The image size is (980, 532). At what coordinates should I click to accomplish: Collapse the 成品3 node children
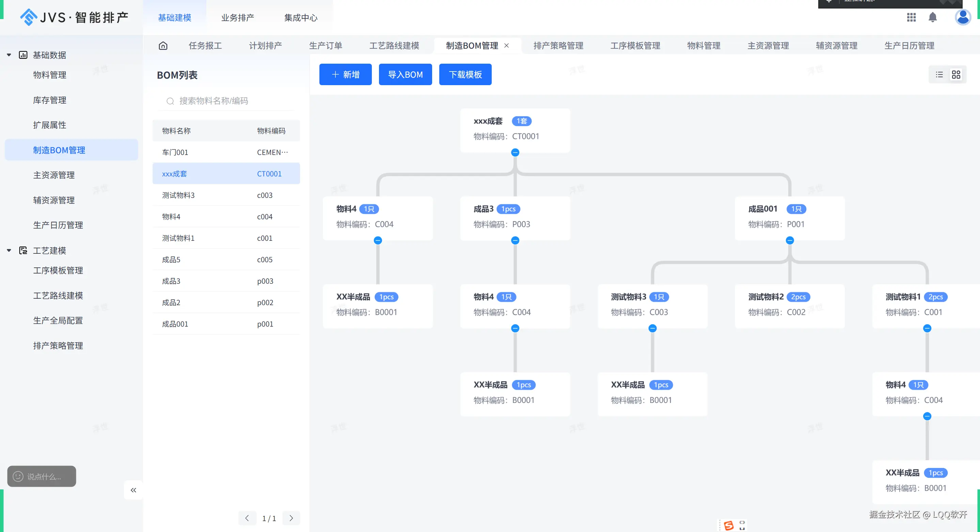click(515, 240)
